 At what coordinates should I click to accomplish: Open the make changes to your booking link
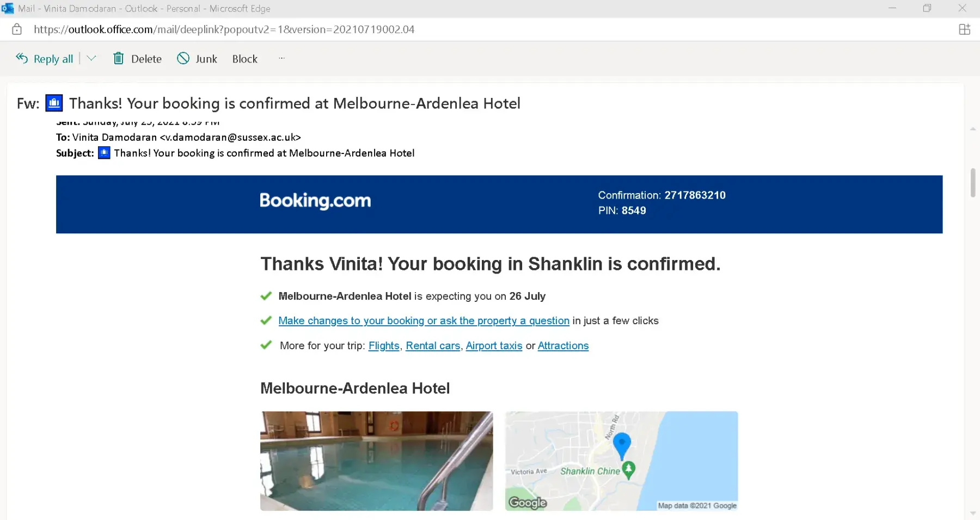coord(424,321)
